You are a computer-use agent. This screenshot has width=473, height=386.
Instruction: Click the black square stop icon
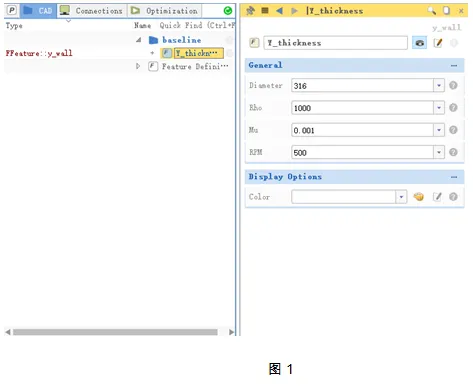pos(265,11)
